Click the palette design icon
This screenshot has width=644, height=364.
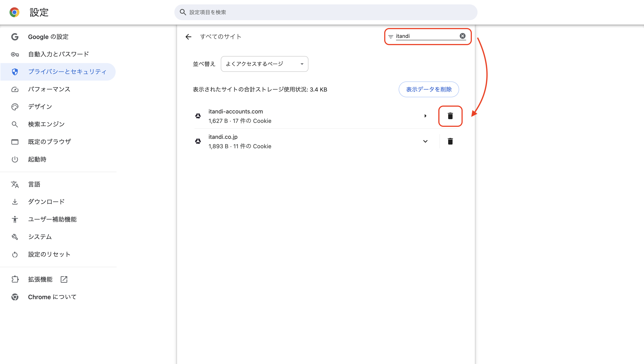point(15,107)
